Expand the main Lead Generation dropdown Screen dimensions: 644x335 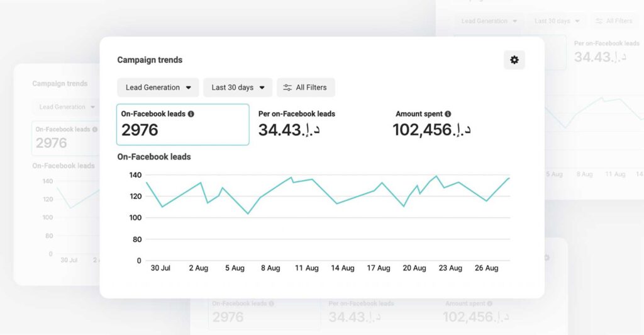tap(158, 88)
